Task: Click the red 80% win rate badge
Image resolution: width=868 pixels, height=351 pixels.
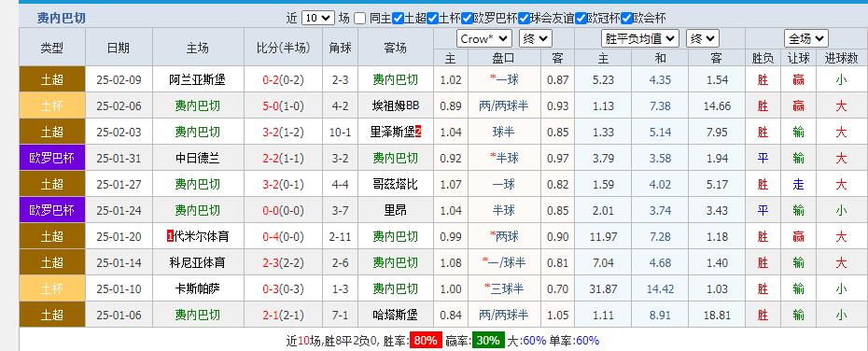Action: coord(426,340)
